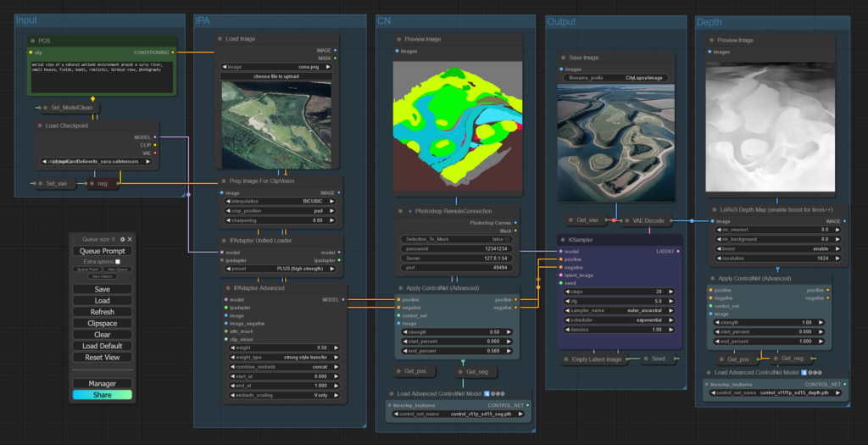Click the Queue Prompt button
868x445 pixels.
103,251
